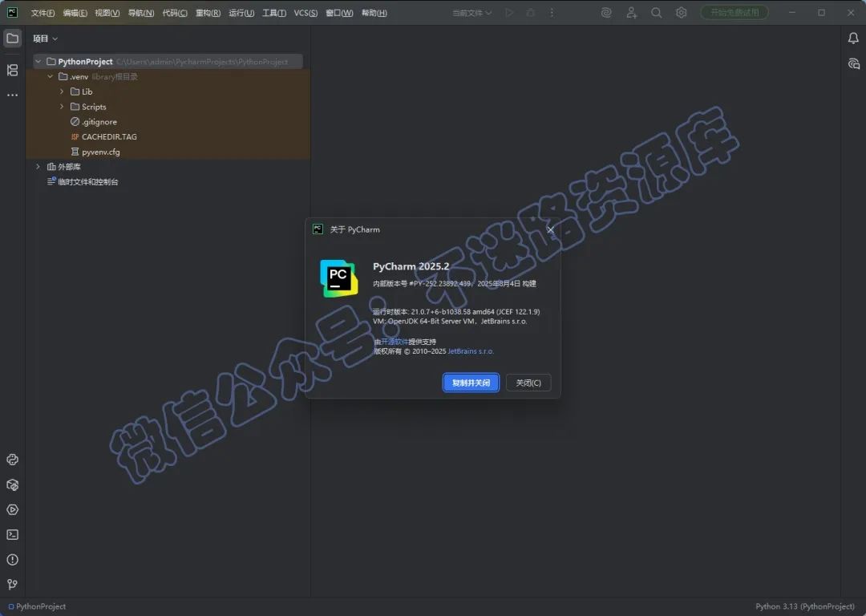Click the PyCharm logo in About dialog

tap(339, 278)
